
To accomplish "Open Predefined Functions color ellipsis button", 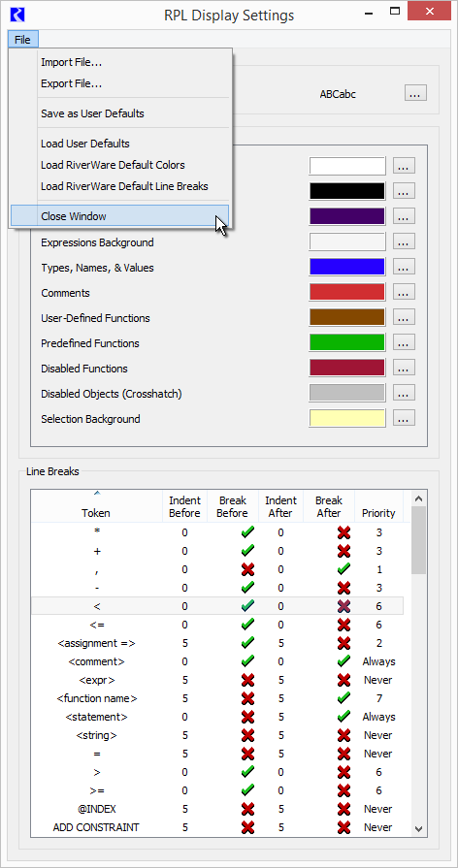I will coord(404,343).
